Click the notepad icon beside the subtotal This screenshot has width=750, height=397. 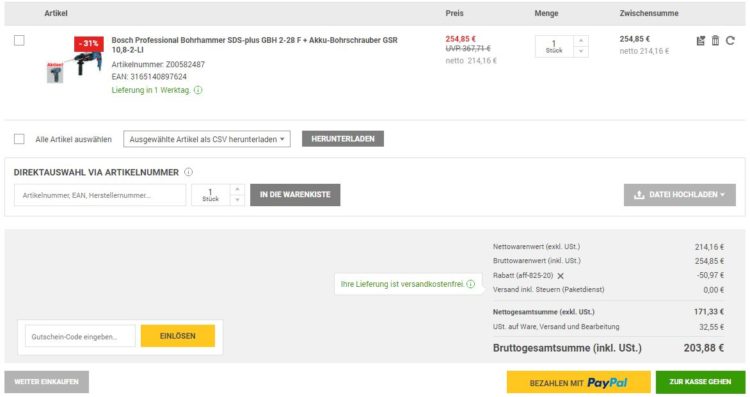pyautogui.click(x=701, y=41)
